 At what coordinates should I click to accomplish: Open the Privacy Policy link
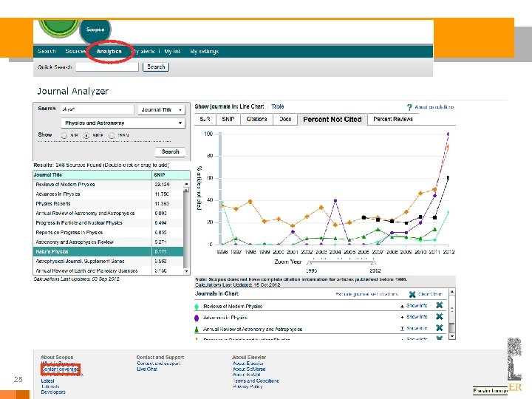click(248, 386)
